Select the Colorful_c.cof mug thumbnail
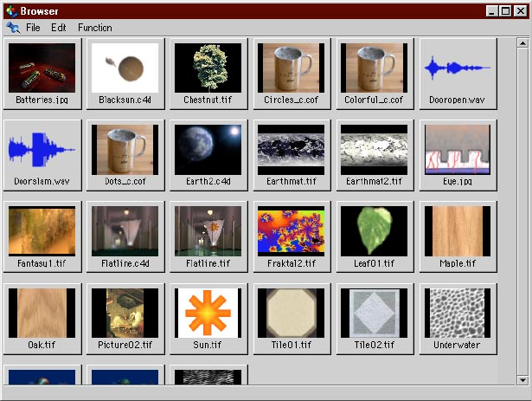The width and height of the screenshot is (532, 401). [374, 68]
